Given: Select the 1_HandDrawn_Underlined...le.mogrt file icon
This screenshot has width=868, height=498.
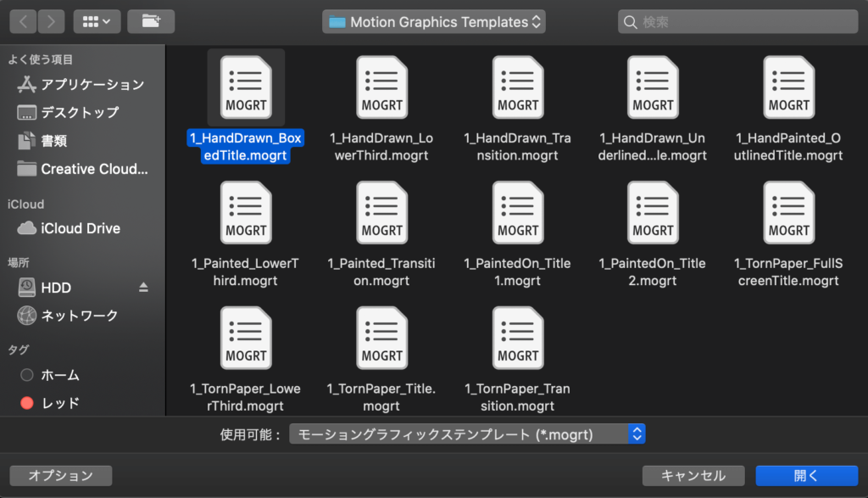Looking at the screenshot, I should (x=654, y=87).
